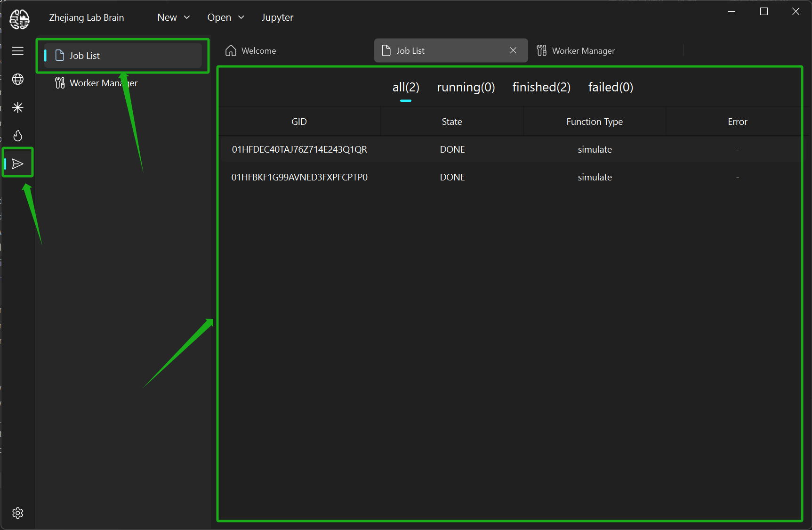Viewport: 812px width, 530px height.
Task: Click the Error column header
Action: coord(737,122)
